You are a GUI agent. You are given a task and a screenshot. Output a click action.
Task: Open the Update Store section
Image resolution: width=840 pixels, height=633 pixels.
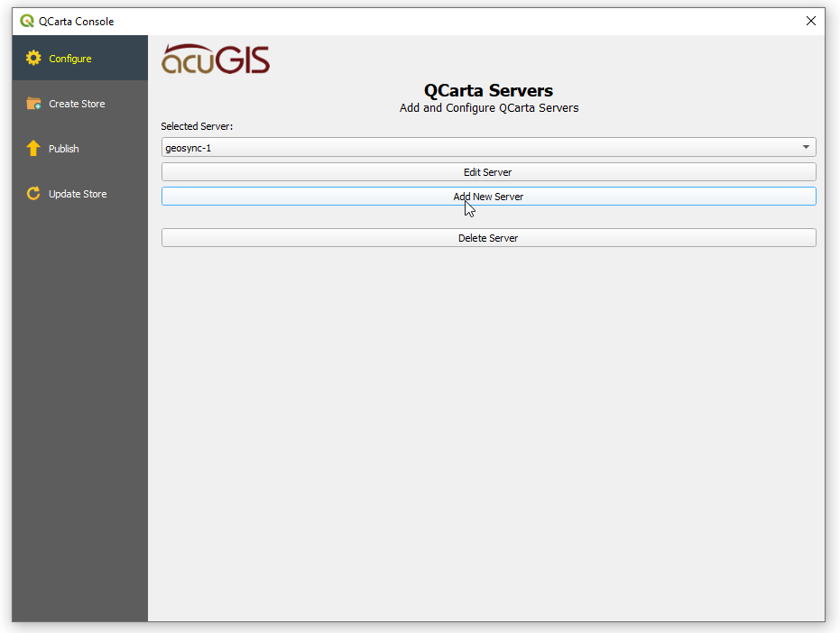click(79, 193)
